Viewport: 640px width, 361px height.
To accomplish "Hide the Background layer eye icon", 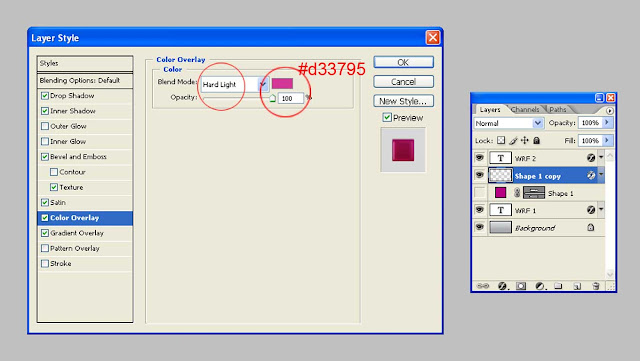I will pyautogui.click(x=480, y=227).
